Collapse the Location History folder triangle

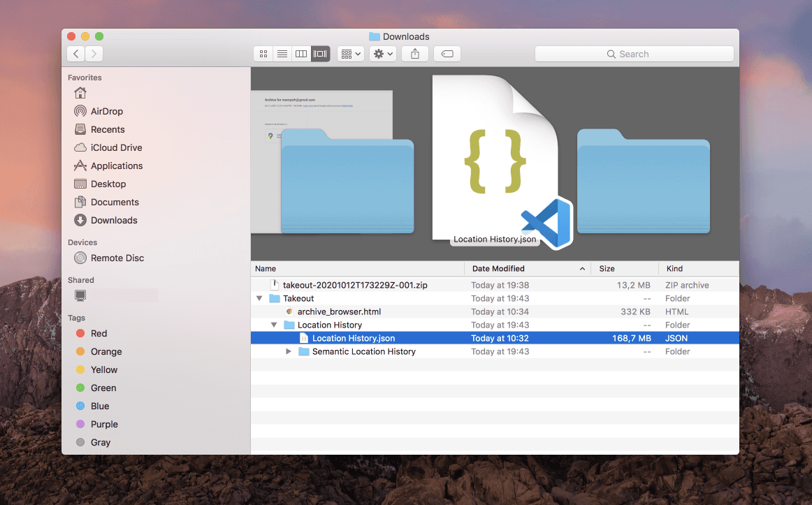(274, 325)
